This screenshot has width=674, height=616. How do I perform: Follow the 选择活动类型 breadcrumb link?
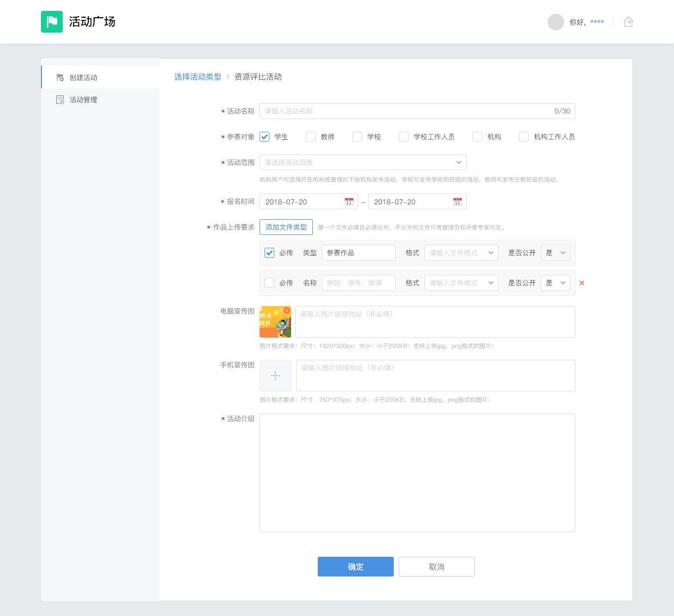click(x=197, y=77)
